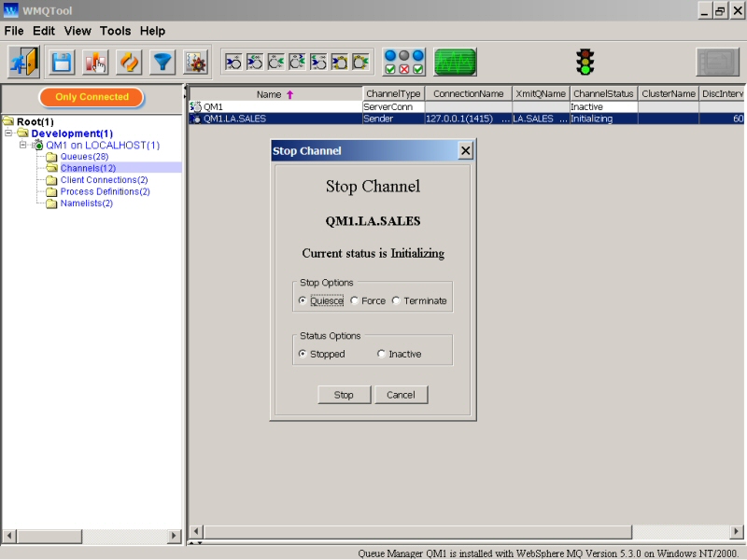The image size is (747, 560).
Task: Click the 'ServerConn' channel type cell
Action: click(x=393, y=107)
